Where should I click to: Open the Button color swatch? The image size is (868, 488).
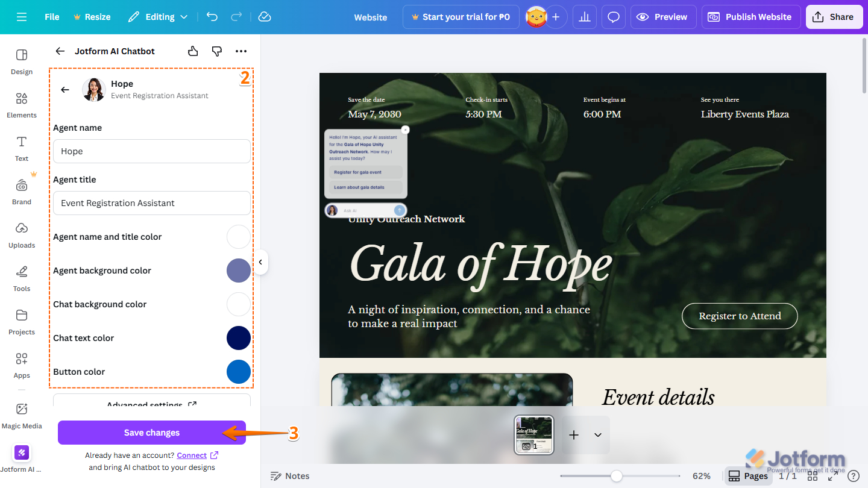238,372
